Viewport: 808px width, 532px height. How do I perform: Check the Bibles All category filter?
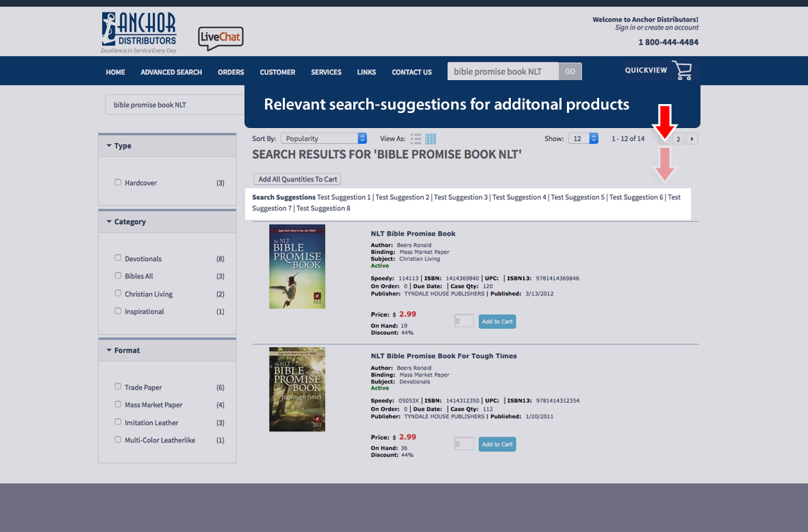click(x=118, y=276)
